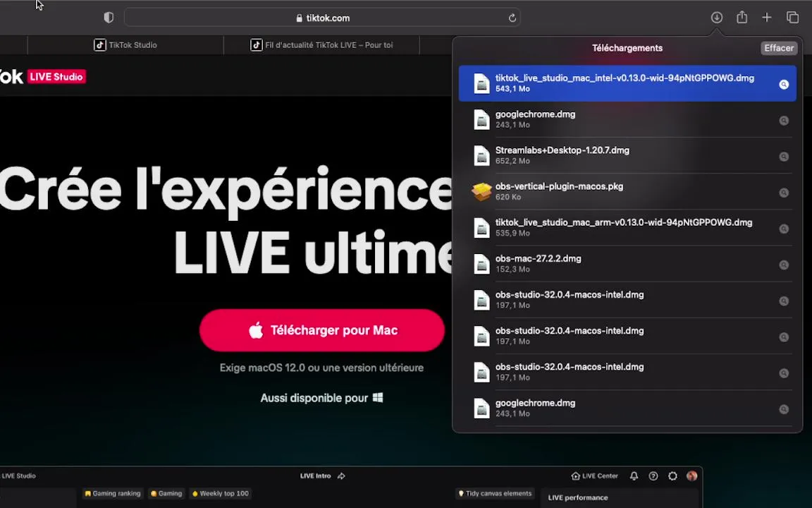Click the 152,3 Mo size text

pyautogui.click(x=512, y=270)
